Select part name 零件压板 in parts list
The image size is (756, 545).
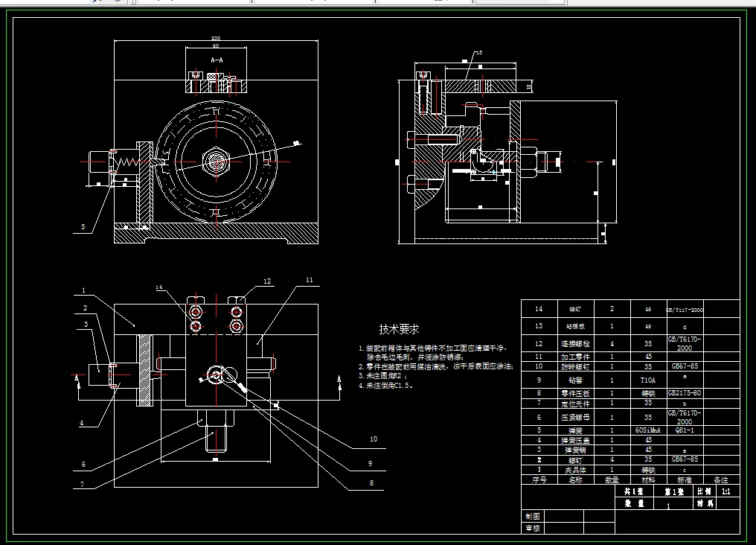[x=575, y=394]
